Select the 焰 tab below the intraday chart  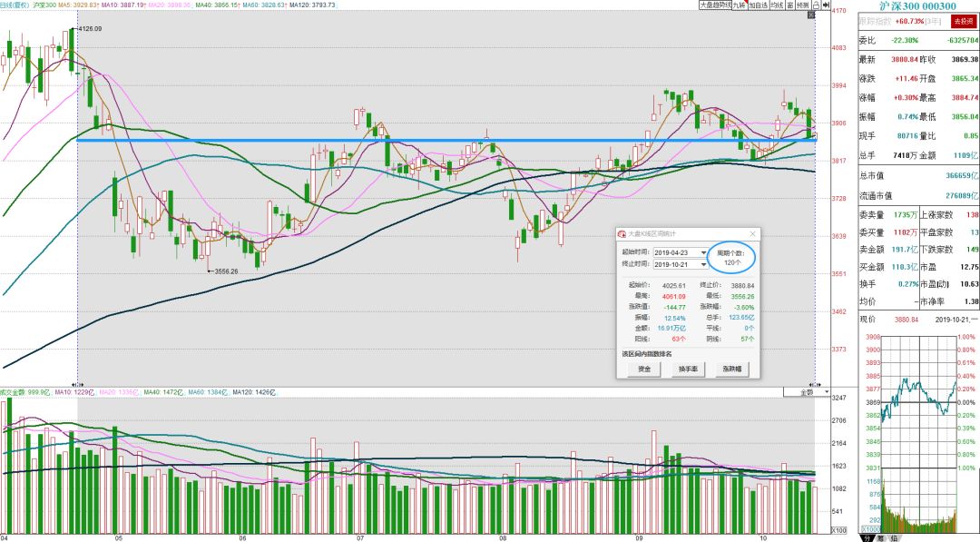(x=893, y=537)
